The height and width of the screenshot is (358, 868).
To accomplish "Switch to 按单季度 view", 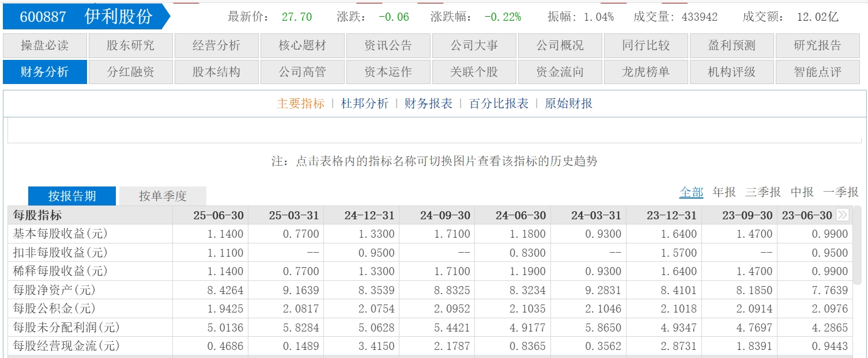I will pos(163,196).
